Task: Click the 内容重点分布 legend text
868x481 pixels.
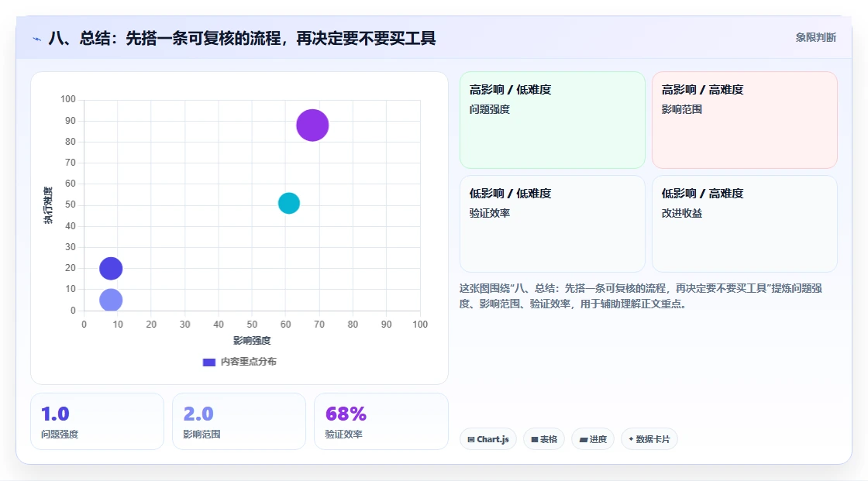Action: (249, 362)
